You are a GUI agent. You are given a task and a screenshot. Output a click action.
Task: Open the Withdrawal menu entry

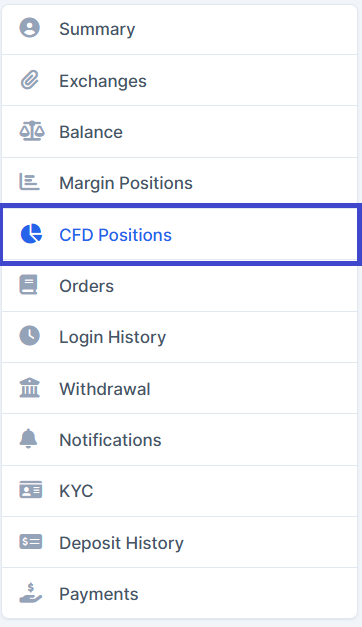[x=179, y=388]
